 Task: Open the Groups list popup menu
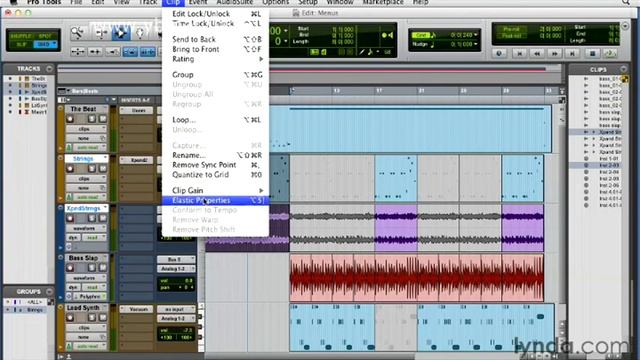tap(49, 291)
